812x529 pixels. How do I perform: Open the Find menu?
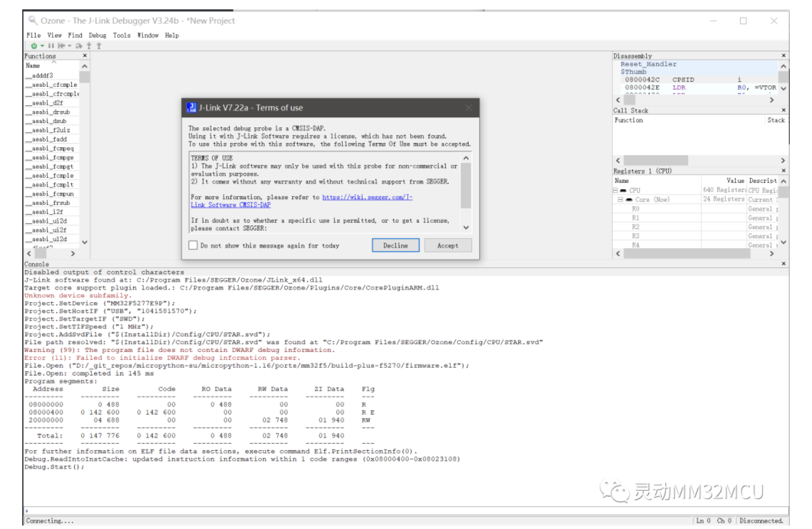click(x=75, y=35)
